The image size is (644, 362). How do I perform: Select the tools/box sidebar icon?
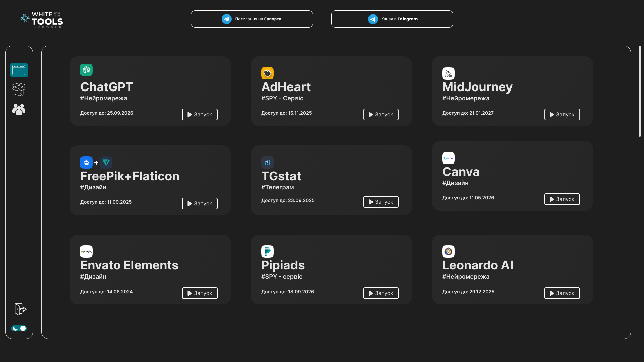[19, 90]
